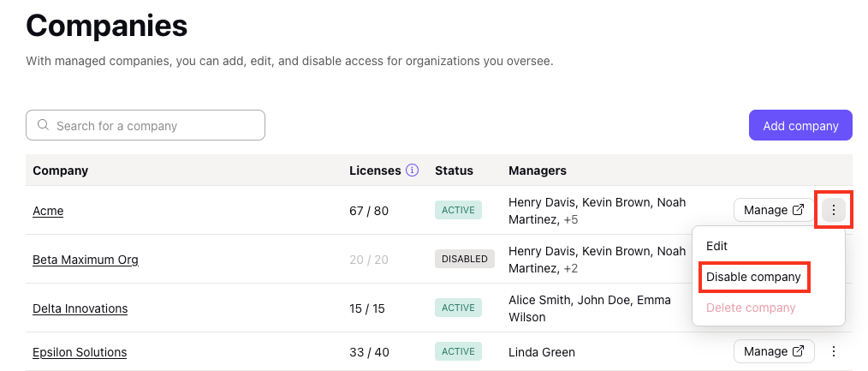Click the DISABLED status badge
Screen dimensions: 868x371
[x=465, y=259]
